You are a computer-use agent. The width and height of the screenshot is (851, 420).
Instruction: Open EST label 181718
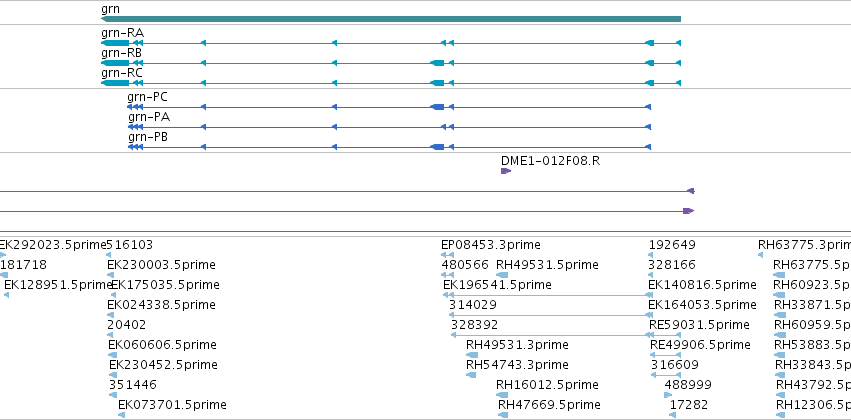(23, 265)
